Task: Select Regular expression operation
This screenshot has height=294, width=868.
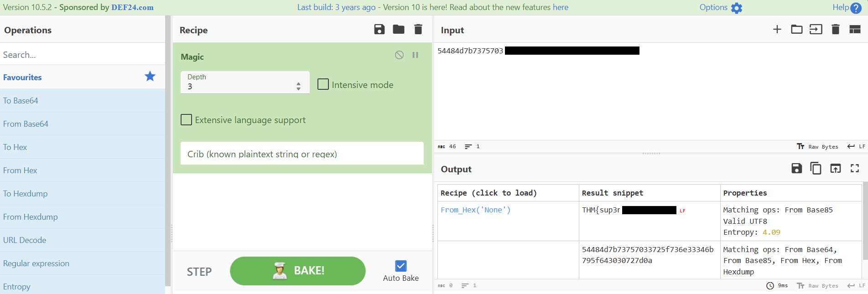Action: pyautogui.click(x=83, y=263)
